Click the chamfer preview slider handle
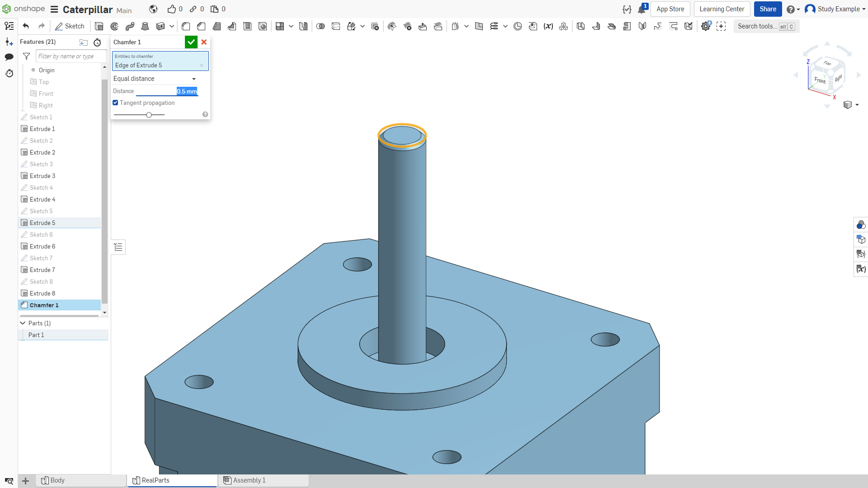 coord(149,115)
